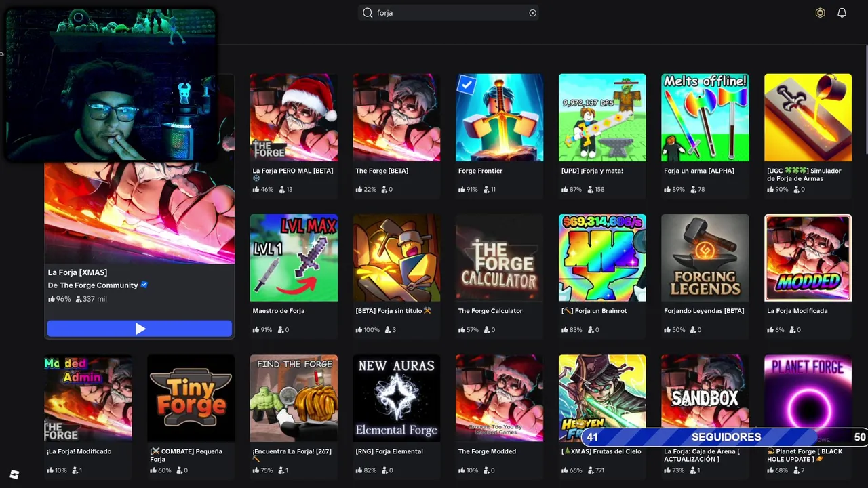Click 'Forjando Leyendas [BETA]' title

pos(704,311)
